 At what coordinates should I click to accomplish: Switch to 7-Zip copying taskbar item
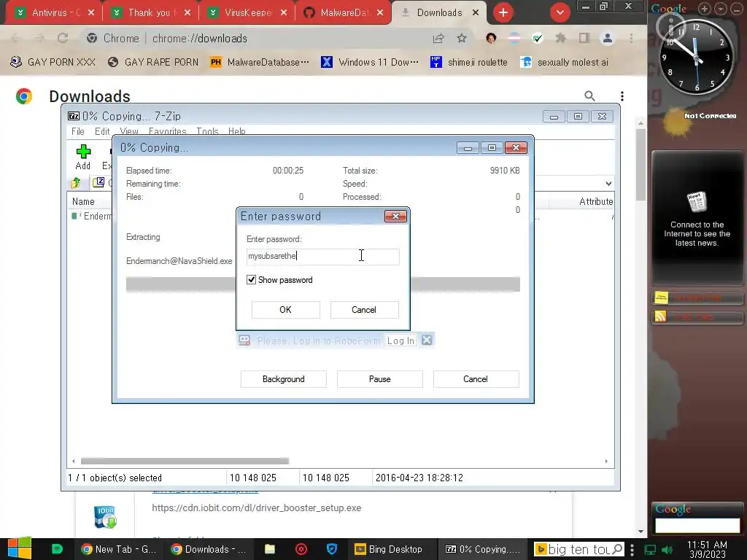pyautogui.click(x=482, y=549)
